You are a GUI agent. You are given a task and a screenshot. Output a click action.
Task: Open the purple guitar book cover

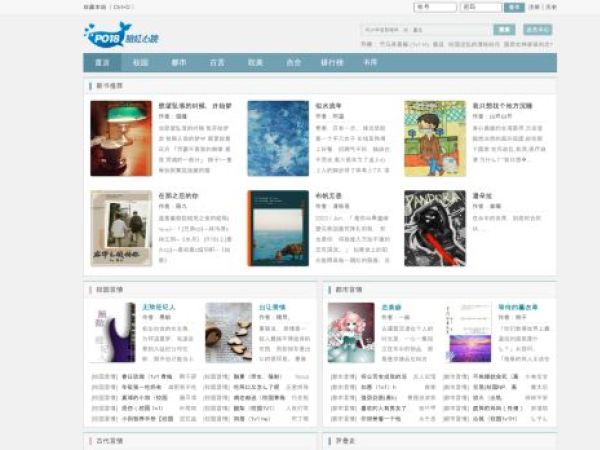point(111,332)
